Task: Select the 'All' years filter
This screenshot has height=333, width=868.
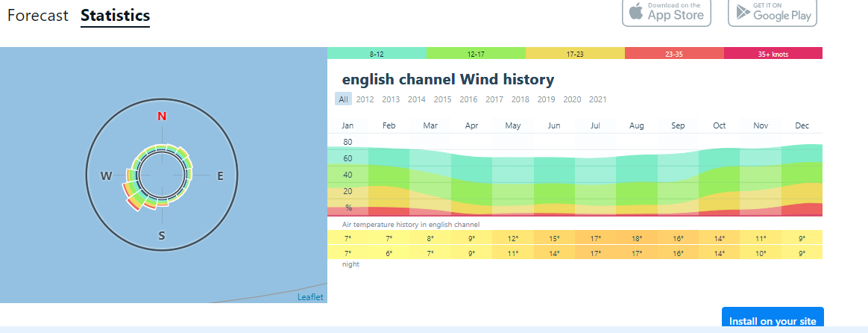Action: click(x=343, y=99)
